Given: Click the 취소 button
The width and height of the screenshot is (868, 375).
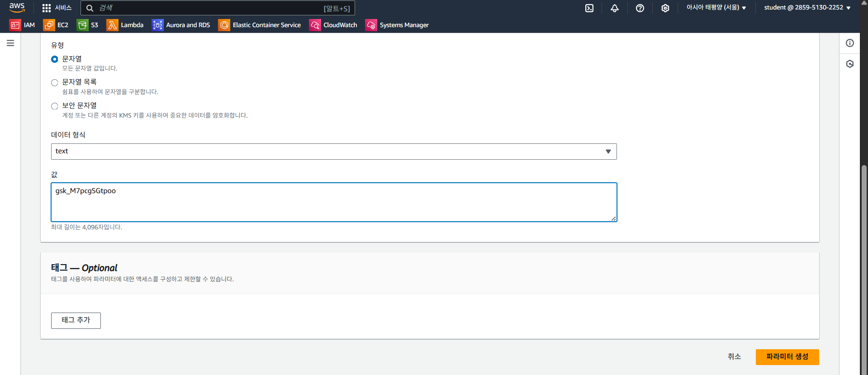Looking at the screenshot, I should point(734,357).
